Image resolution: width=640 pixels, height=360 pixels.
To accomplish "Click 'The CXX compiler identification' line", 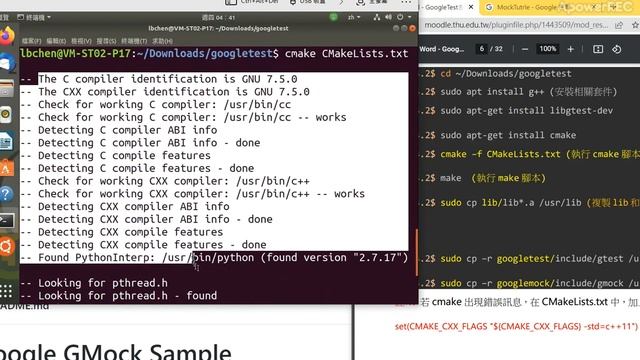I will pos(165,92).
